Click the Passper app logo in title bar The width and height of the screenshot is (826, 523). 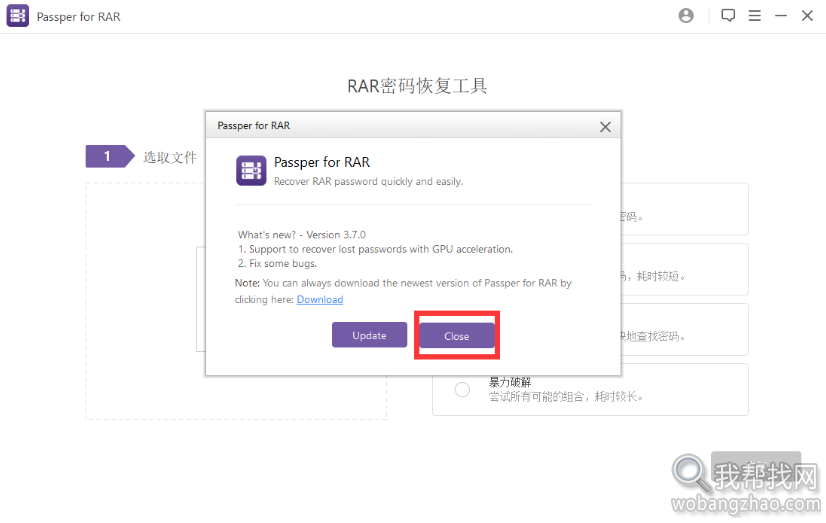pos(17,16)
